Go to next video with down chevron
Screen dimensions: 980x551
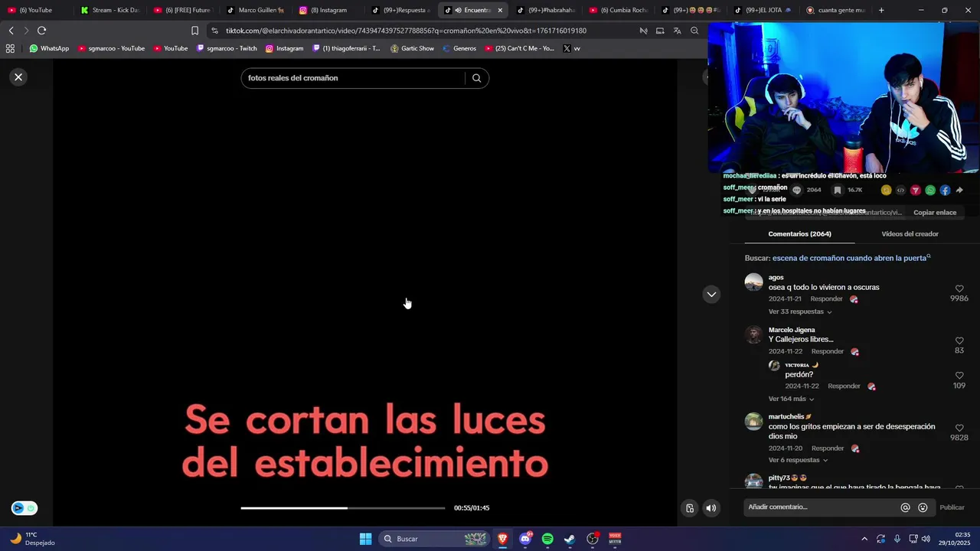coord(711,294)
